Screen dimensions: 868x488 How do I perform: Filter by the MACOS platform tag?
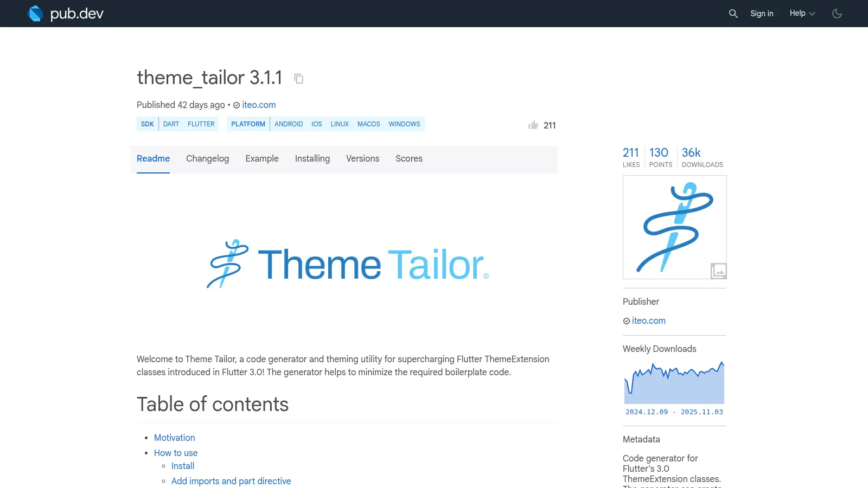369,124
